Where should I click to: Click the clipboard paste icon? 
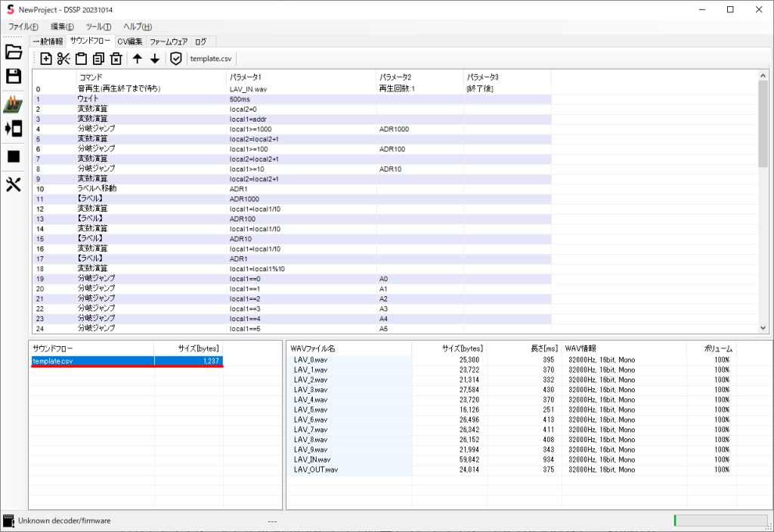point(81,59)
